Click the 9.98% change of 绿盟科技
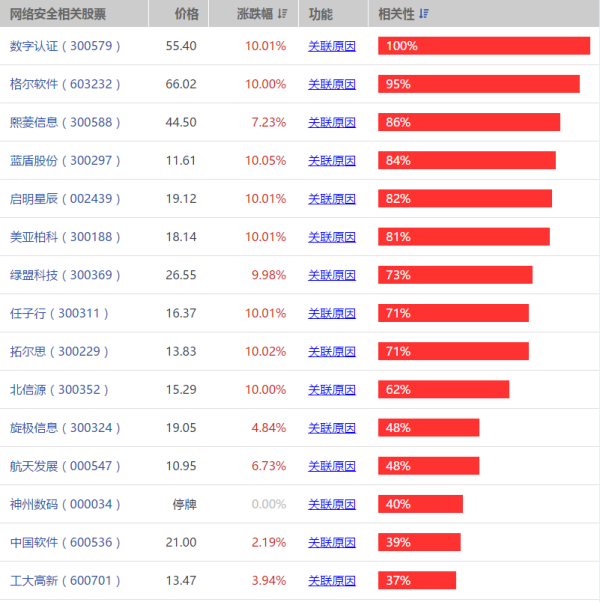The height and width of the screenshot is (602, 600). [269, 275]
